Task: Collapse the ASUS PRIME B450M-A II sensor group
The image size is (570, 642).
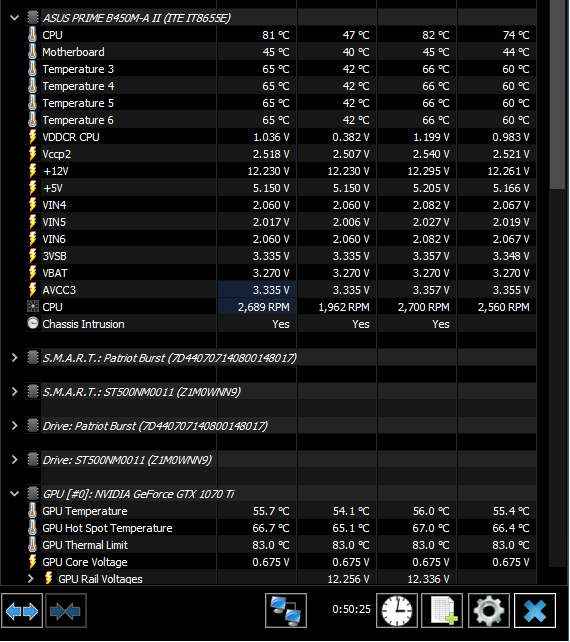Action: (x=15, y=18)
